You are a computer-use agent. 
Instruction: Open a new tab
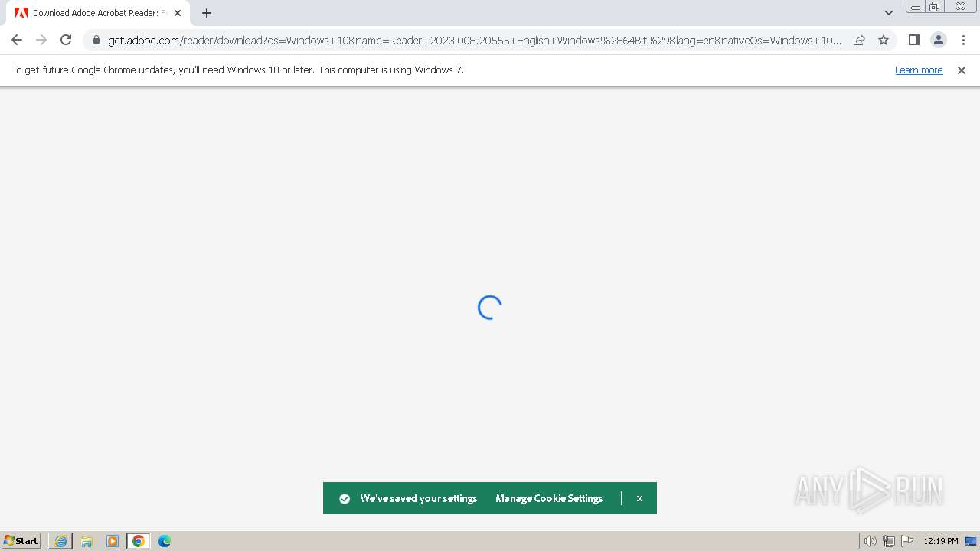tap(207, 13)
